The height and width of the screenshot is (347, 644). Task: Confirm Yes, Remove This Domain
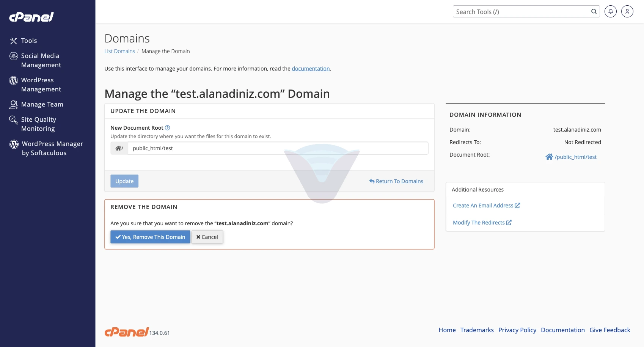pos(150,237)
